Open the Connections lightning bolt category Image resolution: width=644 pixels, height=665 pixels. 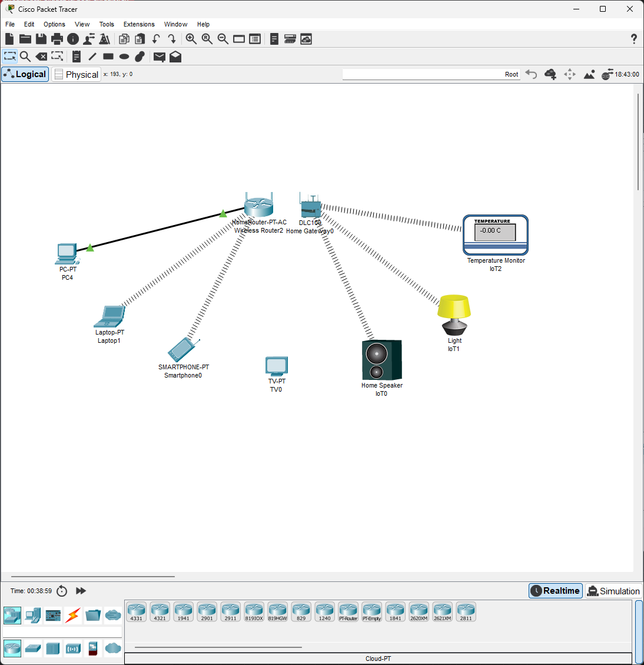[73, 616]
